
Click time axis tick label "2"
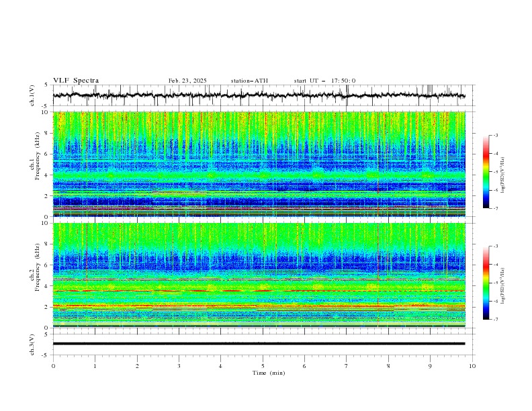(137, 366)
